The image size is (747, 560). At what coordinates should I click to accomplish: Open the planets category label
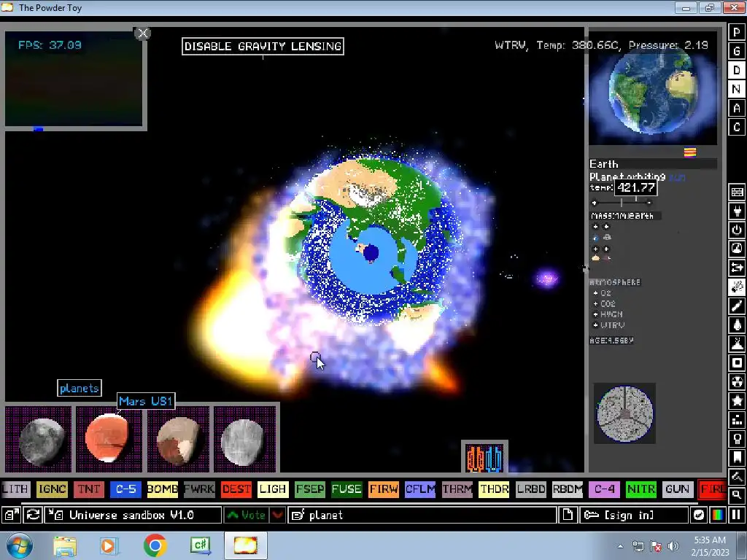pyautogui.click(x=79, y=388)
